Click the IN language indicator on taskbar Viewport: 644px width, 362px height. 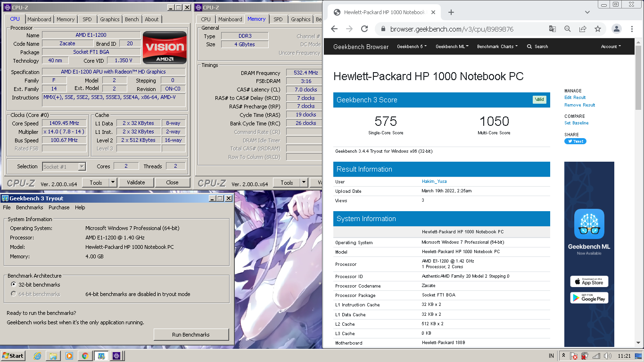point(551,356)
